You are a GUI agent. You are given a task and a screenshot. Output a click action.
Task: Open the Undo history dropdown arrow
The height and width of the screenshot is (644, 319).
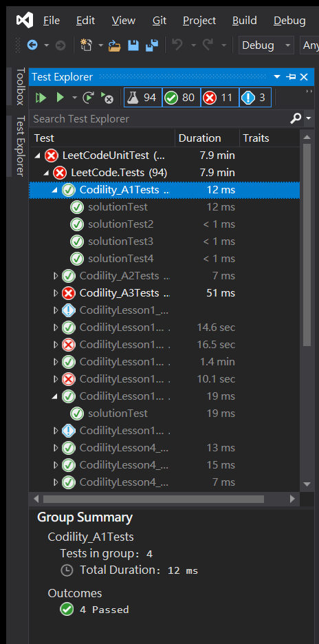(x=193, y=45)
